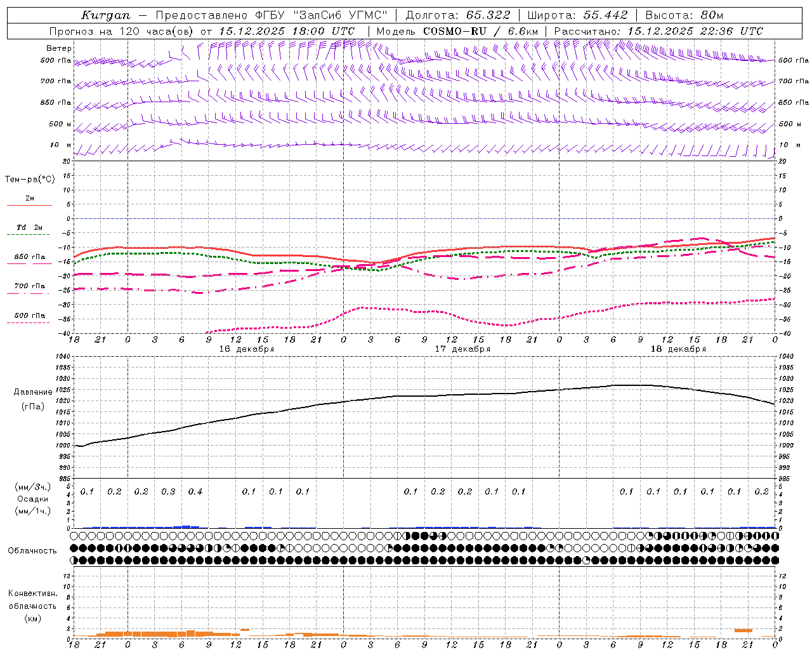Click the forecast start time "15.12.2025 18:00 UTC"
Viewport: 812px width, 650px height.
[287, 31]
